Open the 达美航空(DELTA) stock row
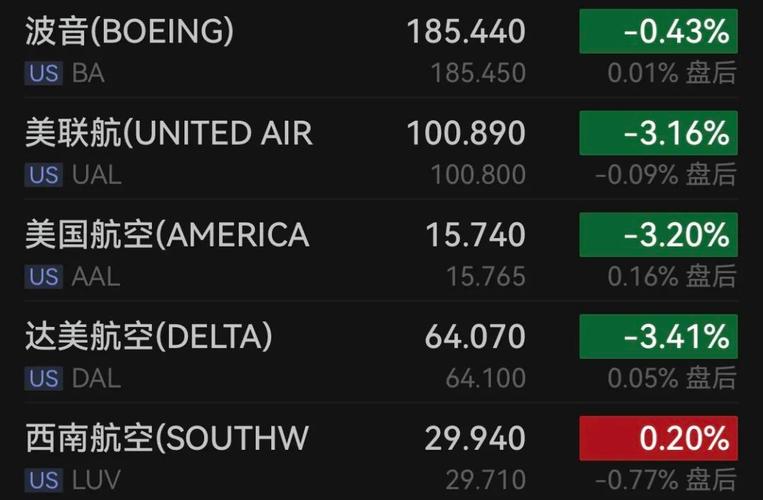This screenshot has width=763, height=500. click(382, 353)
